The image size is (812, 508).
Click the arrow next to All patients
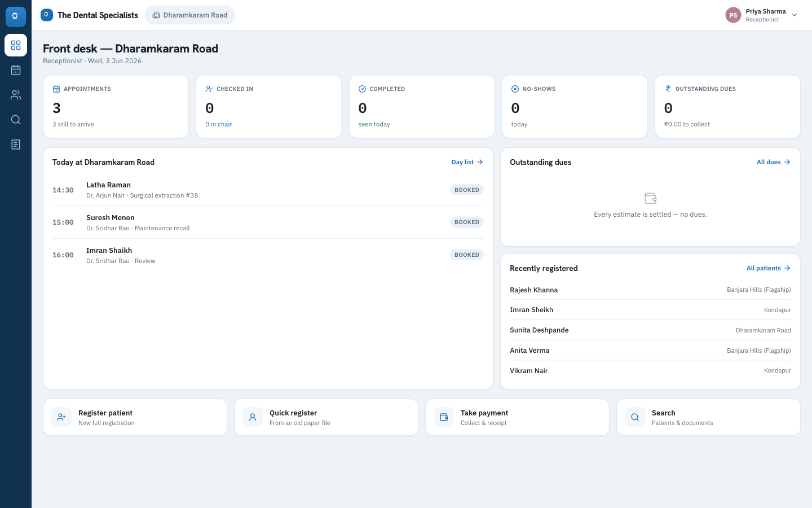pos(787,268)
